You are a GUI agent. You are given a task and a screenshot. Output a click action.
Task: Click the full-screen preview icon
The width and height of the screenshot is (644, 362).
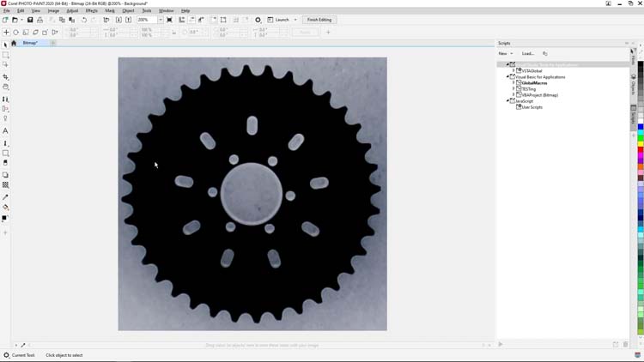pos(170,20)
